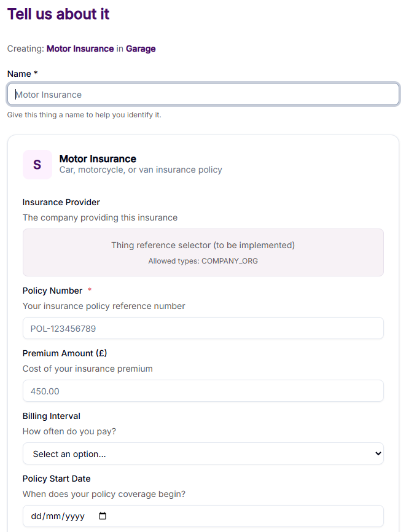Click the "Allowed types: COMPANY_ORG" text

click(x=203, y=260)
